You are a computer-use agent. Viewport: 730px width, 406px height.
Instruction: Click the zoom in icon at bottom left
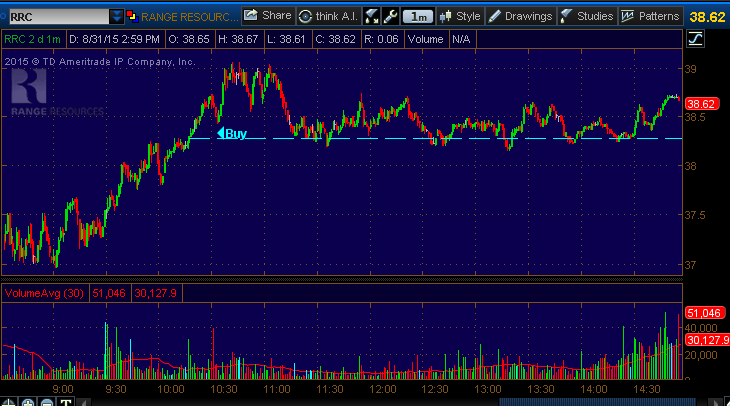(29, 402)
